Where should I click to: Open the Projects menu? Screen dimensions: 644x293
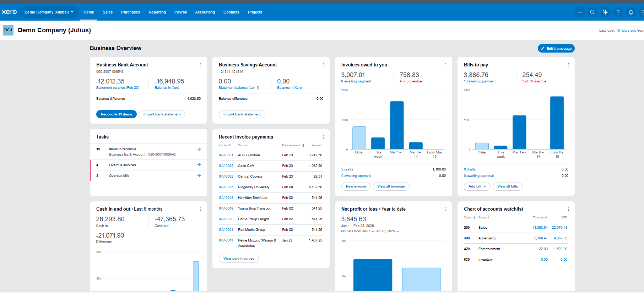(255, 12)
